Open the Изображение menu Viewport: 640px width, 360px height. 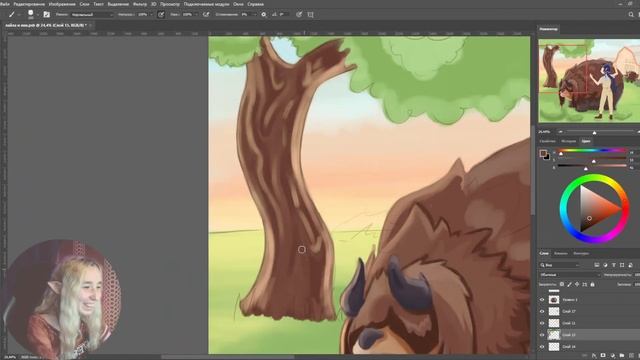point(62,4)
